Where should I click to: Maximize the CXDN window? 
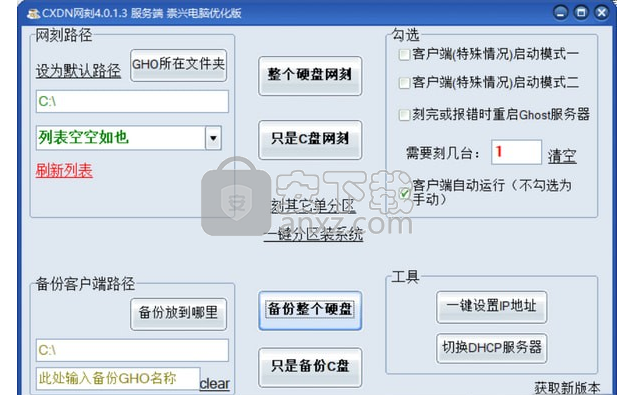click(x=581, y=13)
